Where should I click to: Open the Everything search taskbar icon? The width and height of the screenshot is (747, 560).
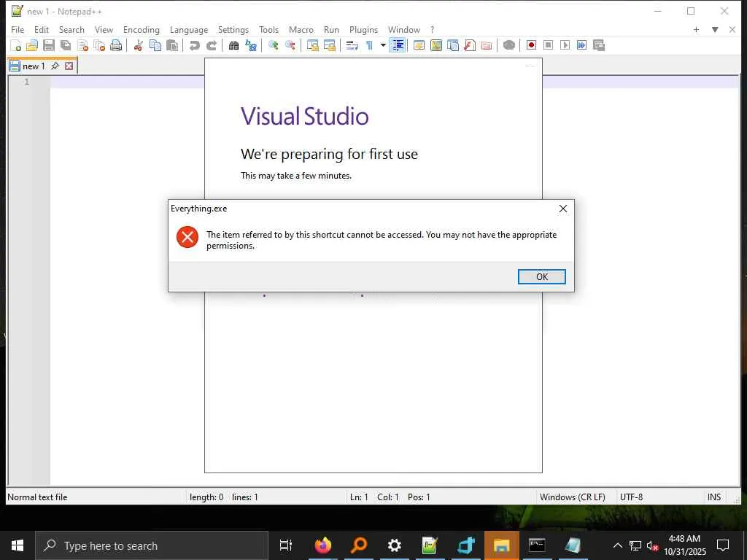point(359,545)
